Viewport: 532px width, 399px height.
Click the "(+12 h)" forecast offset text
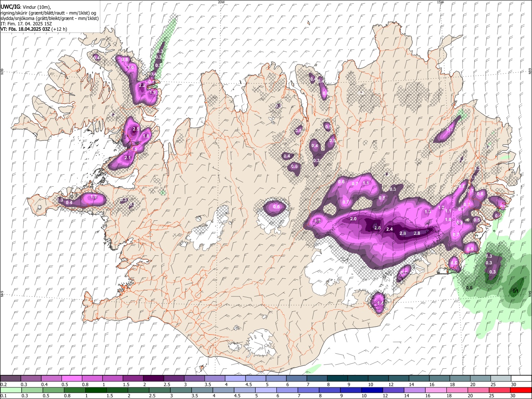tap(59, 29)
